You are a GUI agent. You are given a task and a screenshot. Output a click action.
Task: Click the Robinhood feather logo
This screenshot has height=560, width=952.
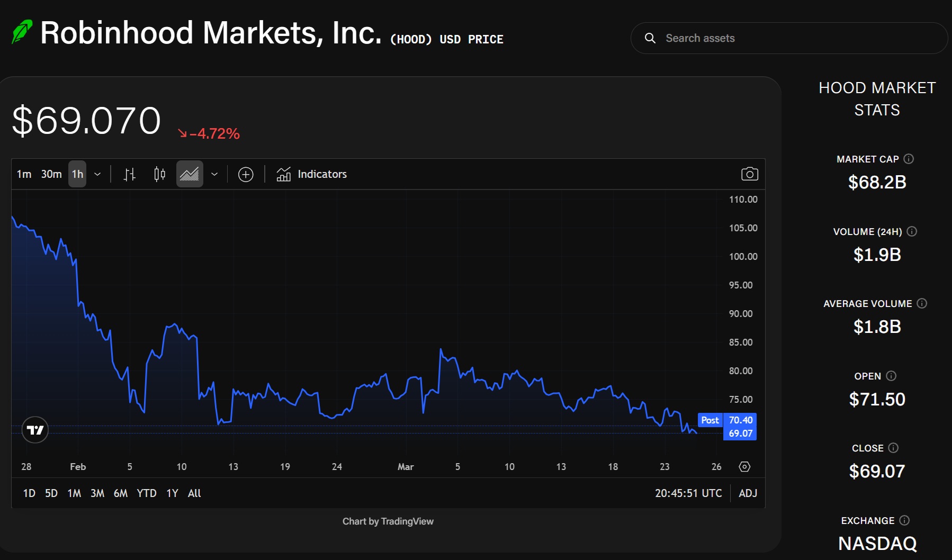[22, 32]
